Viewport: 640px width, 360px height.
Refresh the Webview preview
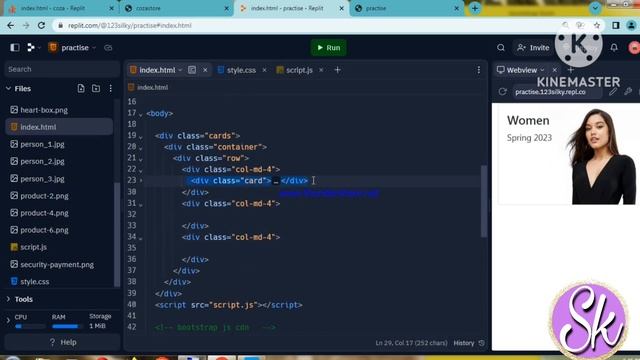pyautogui.click(x=502, y=92)
